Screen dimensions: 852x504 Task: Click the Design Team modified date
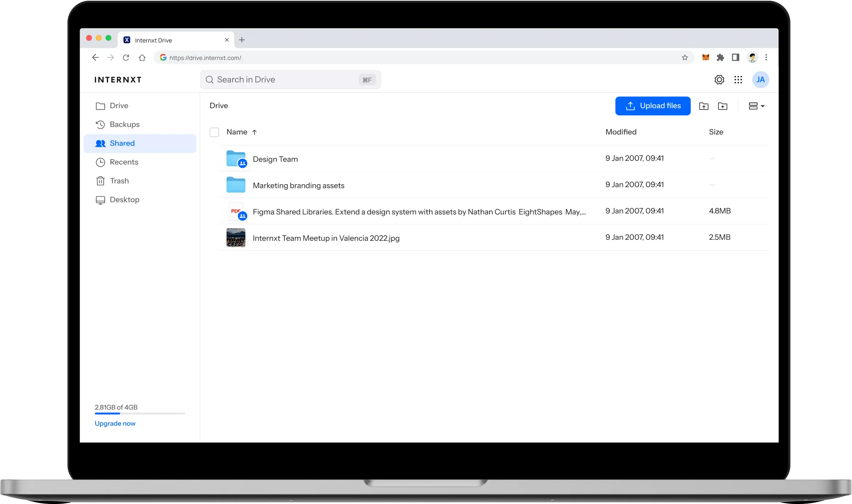[635, 158]
